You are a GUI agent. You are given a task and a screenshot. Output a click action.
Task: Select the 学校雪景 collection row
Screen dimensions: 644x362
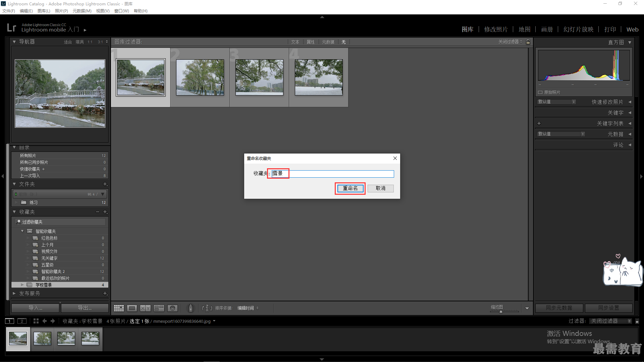point(60,285)
